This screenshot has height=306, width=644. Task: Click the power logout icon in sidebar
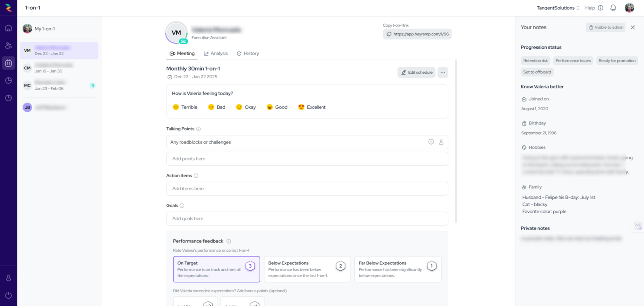coord(8,295)
